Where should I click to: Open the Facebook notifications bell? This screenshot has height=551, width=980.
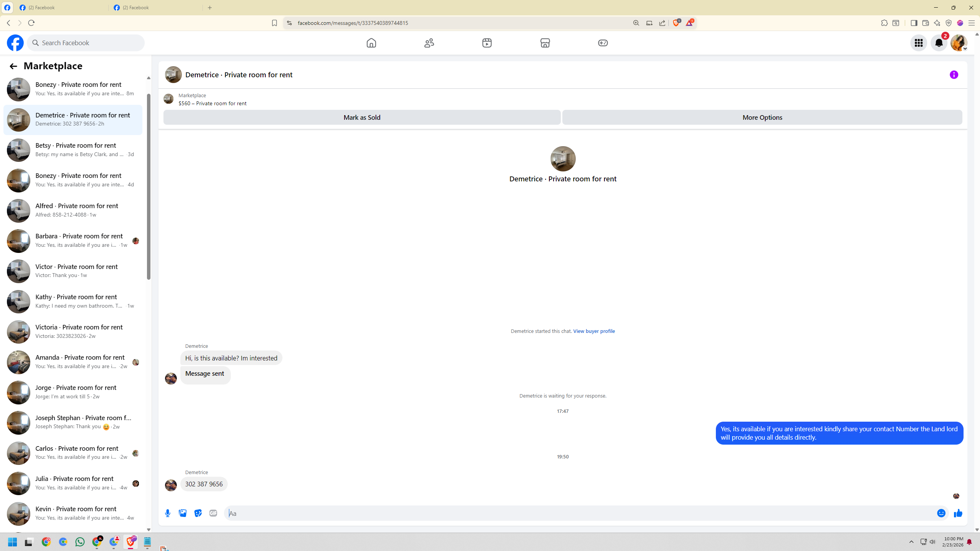939,43
